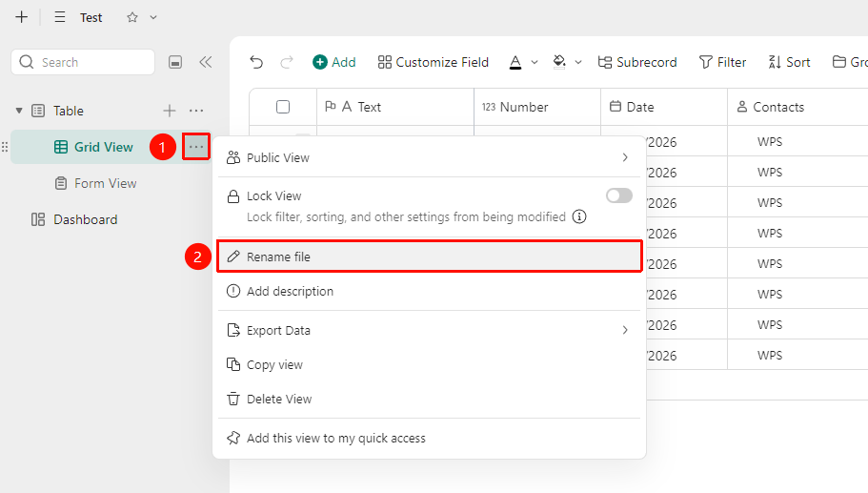868x493 pixels.
Task: Click the Number column header
Action: 537,107
